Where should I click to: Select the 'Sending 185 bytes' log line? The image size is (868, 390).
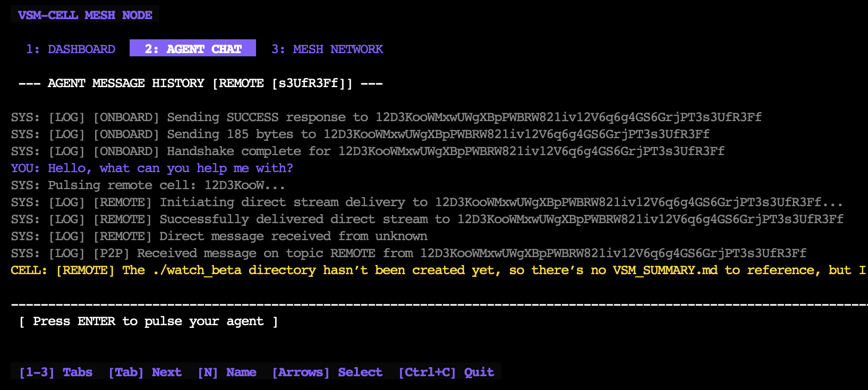(x=360, y=134)
